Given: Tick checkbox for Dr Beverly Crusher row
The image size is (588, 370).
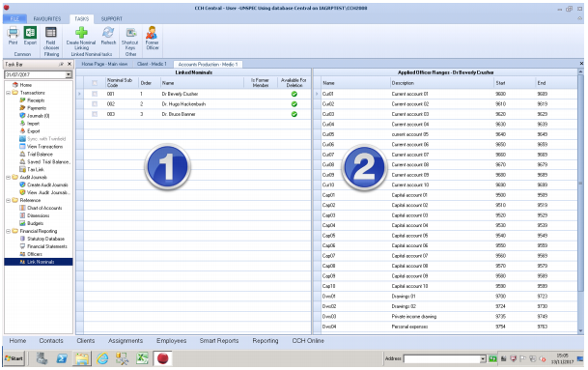Looking at the screenshot, I should (x=95, y=94).
